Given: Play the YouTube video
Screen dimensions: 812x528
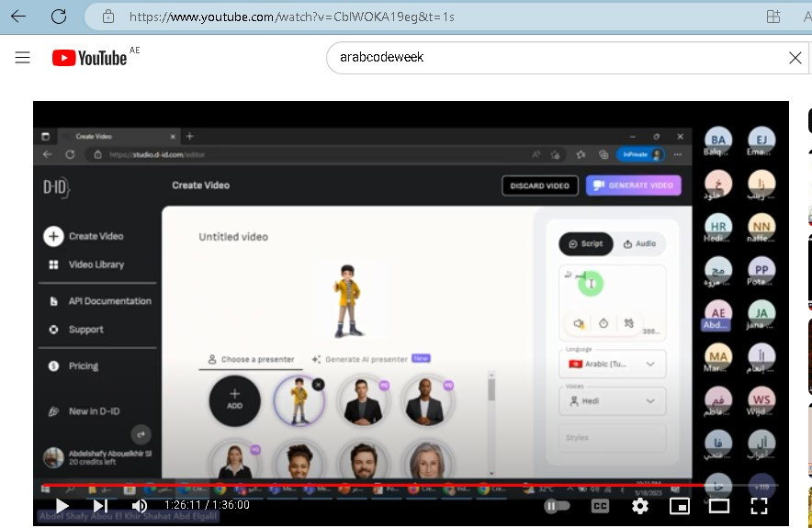Looking at the screenshot, I should 62,506.
